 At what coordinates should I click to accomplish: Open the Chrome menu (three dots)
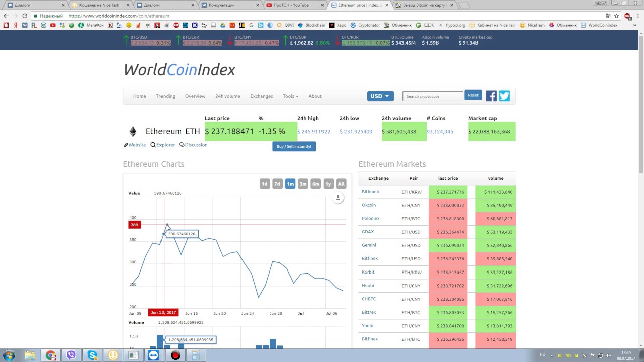[x=637, y=16]
